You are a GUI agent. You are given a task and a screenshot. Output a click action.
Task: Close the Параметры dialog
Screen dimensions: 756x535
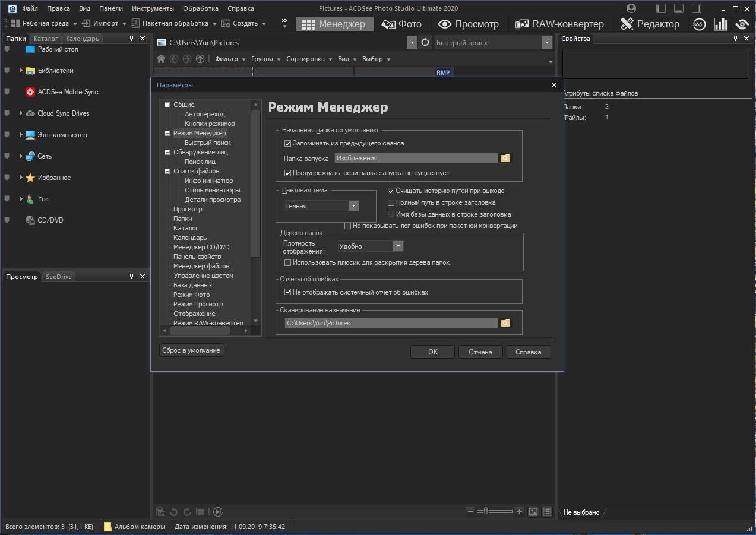[554, 85]
